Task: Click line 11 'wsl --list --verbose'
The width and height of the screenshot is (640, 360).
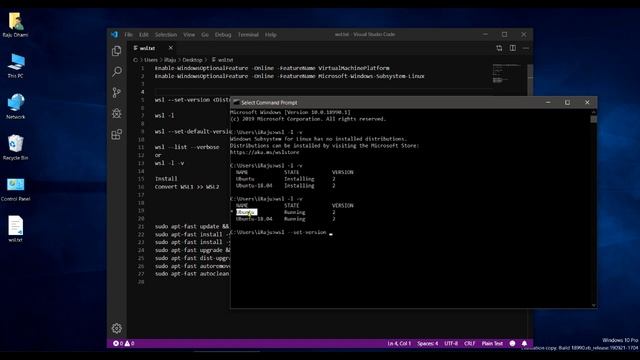Action: click(187, 147)
